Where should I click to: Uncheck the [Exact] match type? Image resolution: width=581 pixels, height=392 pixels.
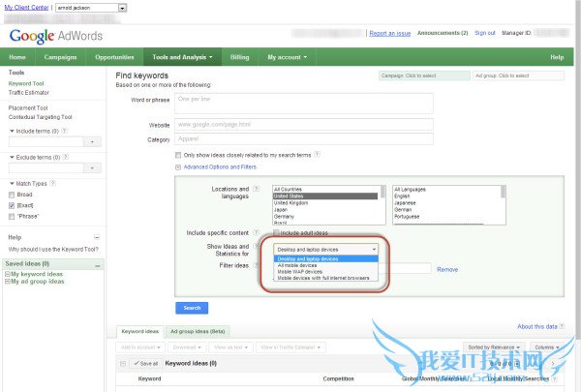point(12,205)
